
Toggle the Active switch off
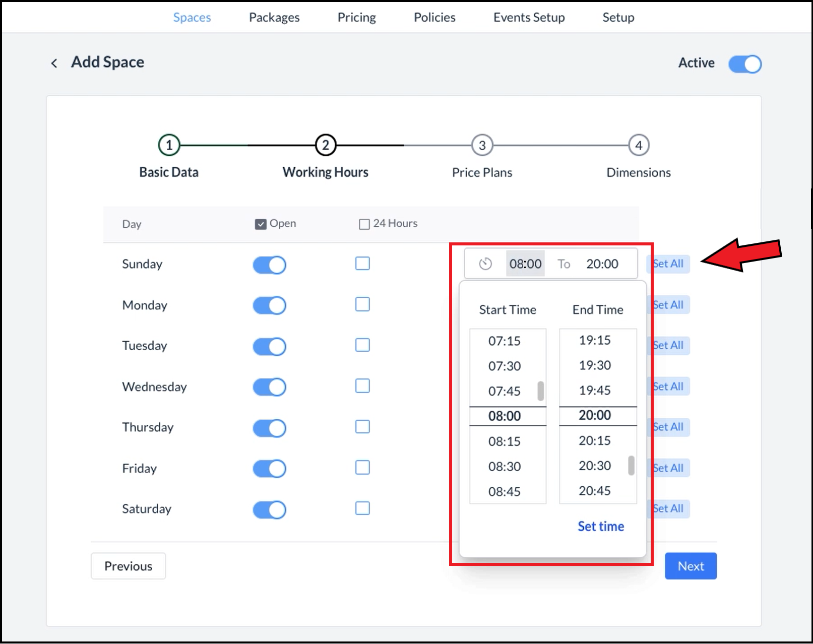744,64
